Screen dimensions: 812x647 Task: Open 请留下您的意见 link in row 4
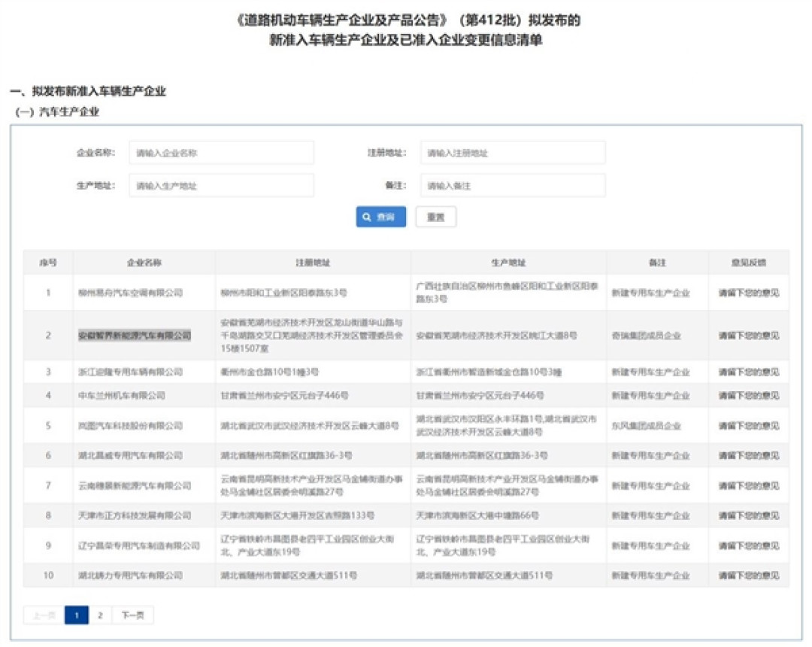[748, 395]
